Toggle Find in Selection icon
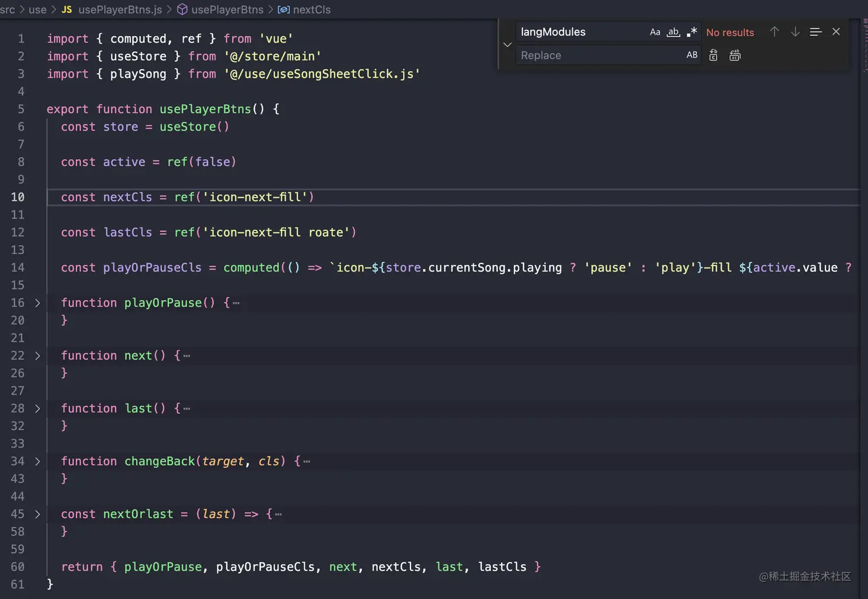Viewport: 868px width, 599px height. tap(816, 32)
